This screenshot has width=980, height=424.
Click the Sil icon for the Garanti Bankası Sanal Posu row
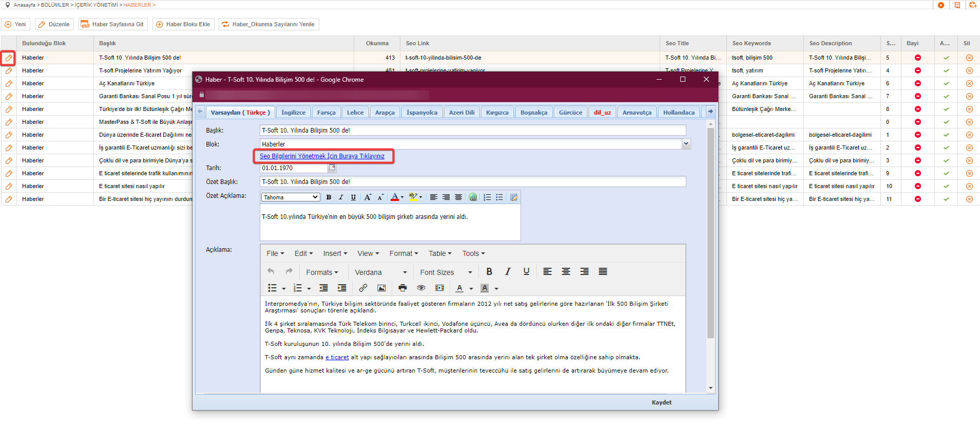click(x=969, y=97)
